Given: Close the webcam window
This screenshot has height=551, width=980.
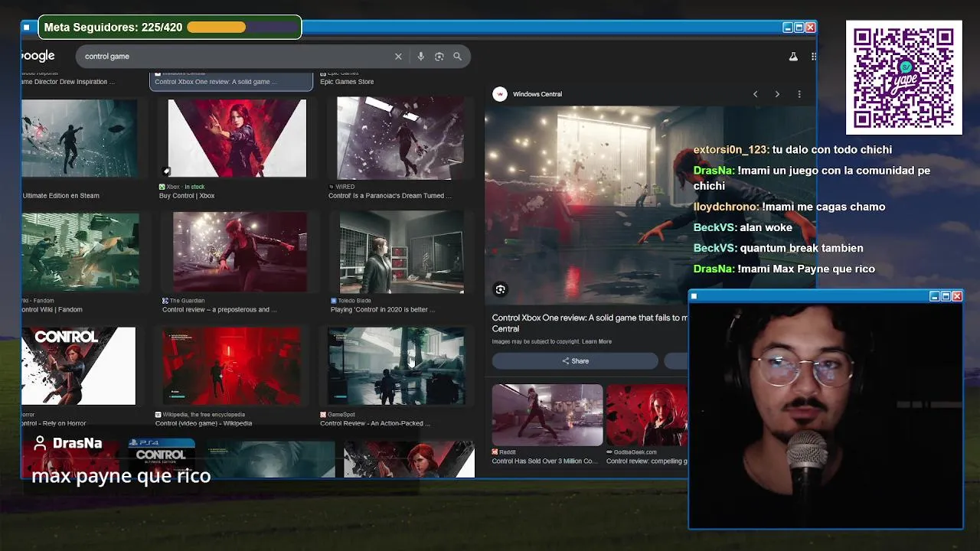Looking at the screenshot, I should (x=956, y=296).
